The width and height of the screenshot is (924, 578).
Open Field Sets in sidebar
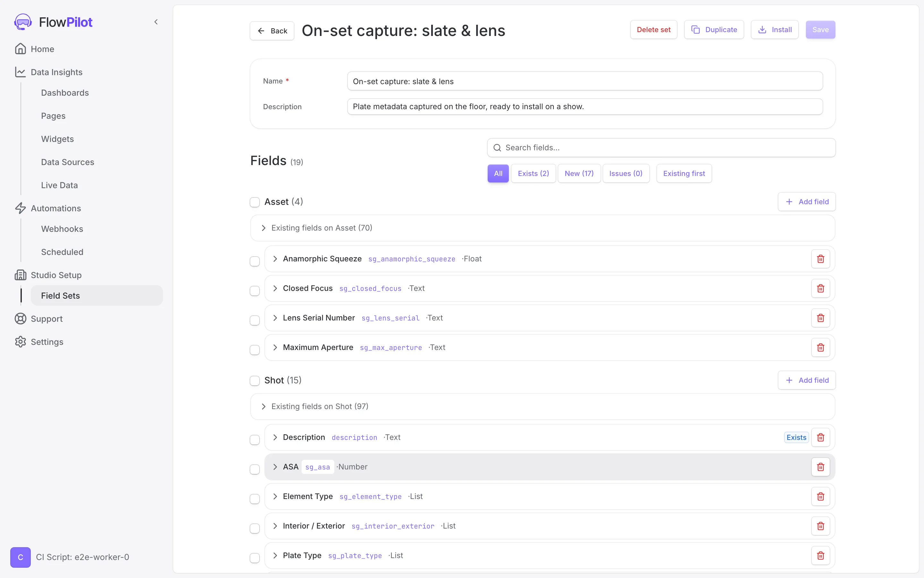click(97, 295)
